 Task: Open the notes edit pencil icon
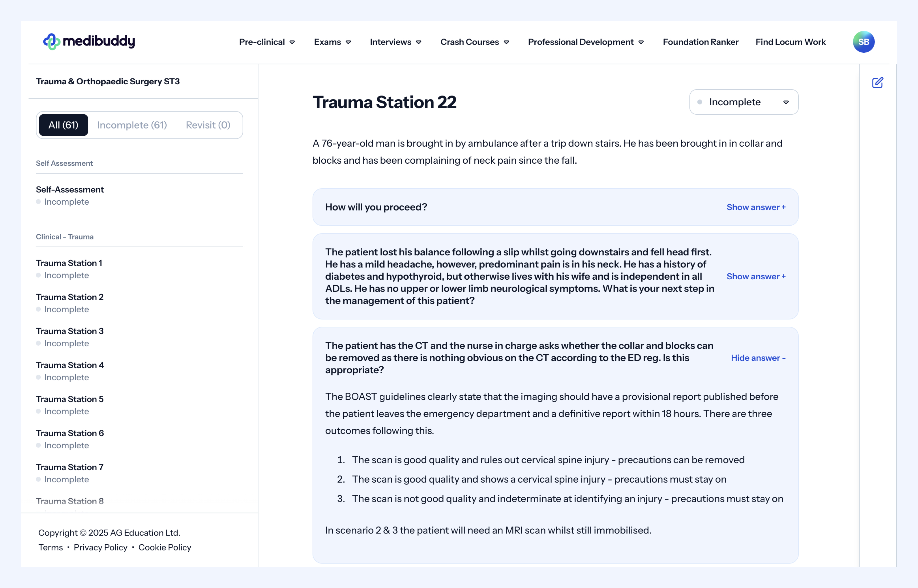point(877,82)
